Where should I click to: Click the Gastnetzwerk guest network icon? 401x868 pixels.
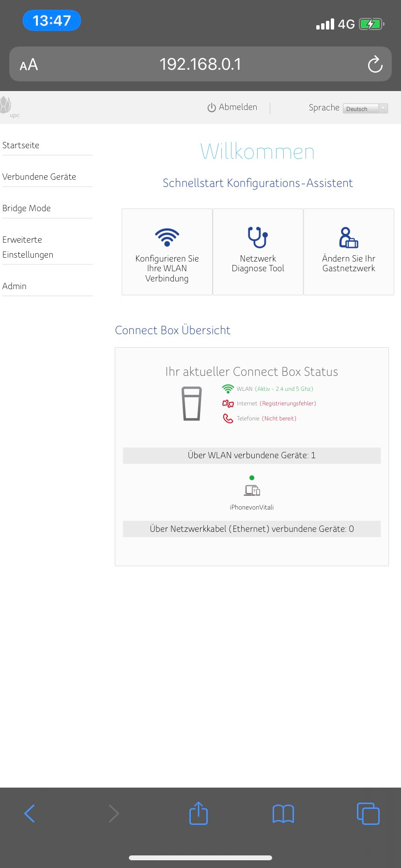click(x=349, y=237)
